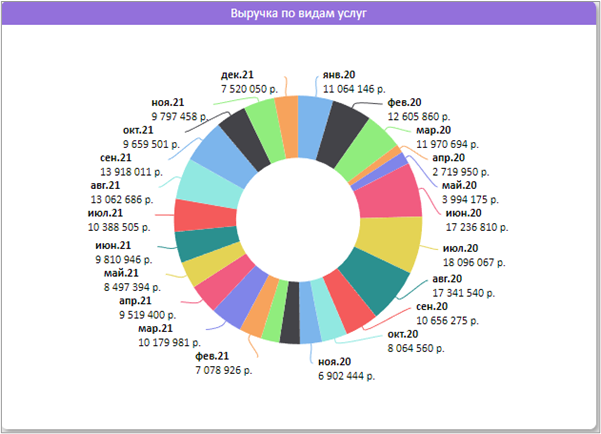Click the апр.20 2 719 950 р. label

click(x=461, y=165)
